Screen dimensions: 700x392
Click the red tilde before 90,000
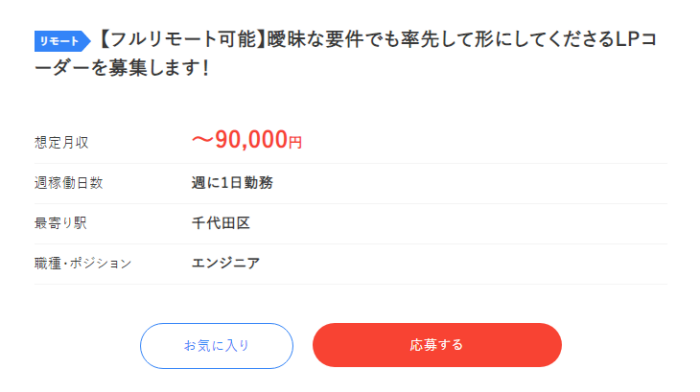click(203, 140)
